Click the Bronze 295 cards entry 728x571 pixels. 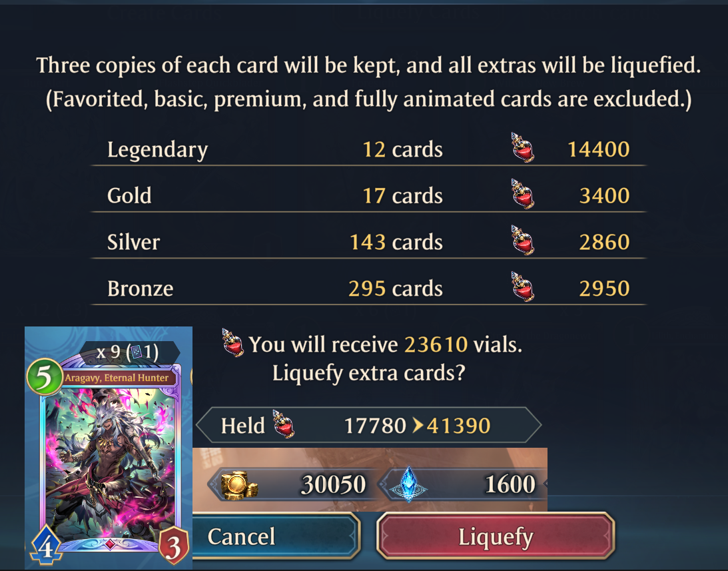pos(396,288)
